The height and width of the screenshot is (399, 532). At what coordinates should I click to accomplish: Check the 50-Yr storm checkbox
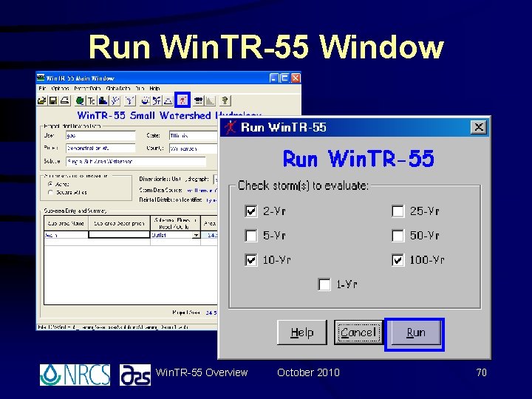pyautogui.click(x=398, y=236)
